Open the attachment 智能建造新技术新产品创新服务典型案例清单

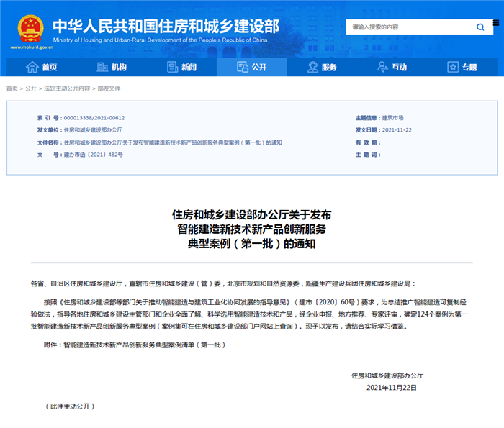pyautogui.click(x=144, y=345)
